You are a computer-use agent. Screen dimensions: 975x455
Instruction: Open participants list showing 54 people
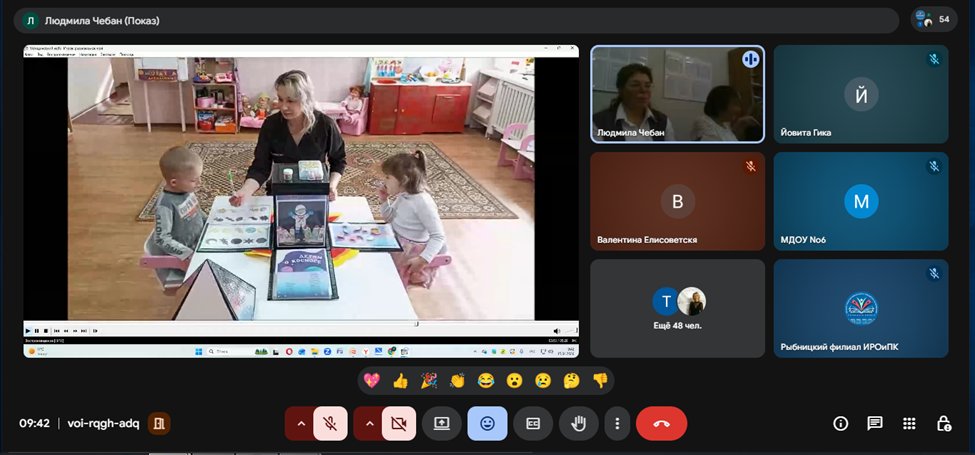click(x=934, y=19)
